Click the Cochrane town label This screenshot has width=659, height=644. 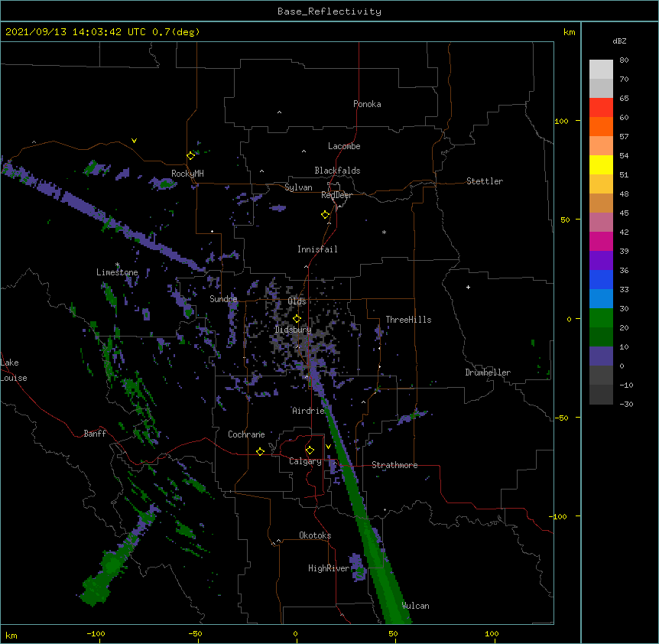tap(246, 434)
